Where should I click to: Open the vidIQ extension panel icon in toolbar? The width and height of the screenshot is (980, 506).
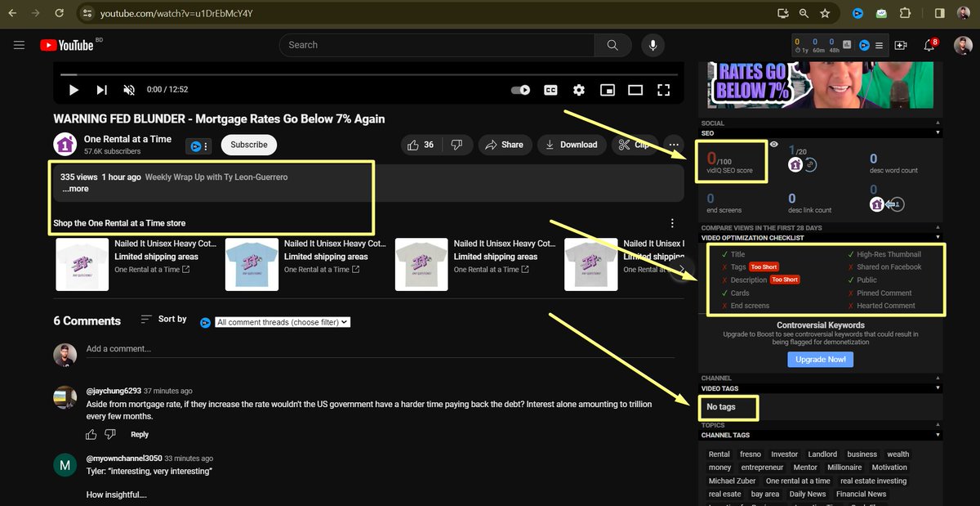857,13
